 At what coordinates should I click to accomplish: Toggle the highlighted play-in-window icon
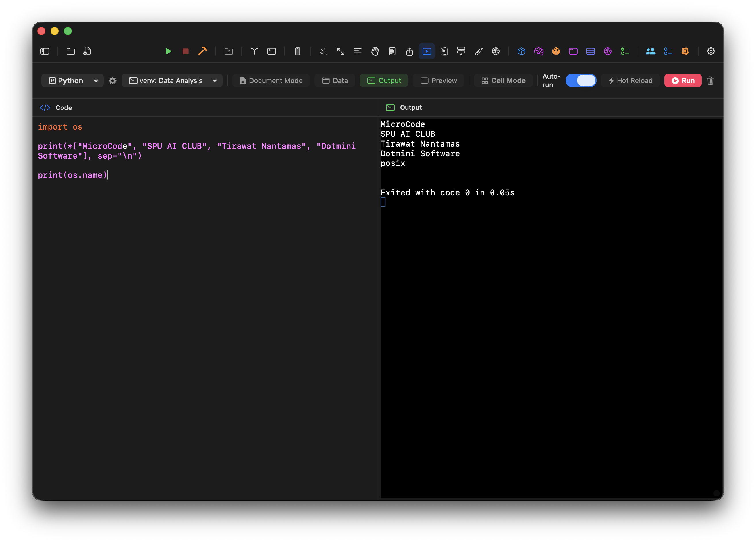(427, 51)
